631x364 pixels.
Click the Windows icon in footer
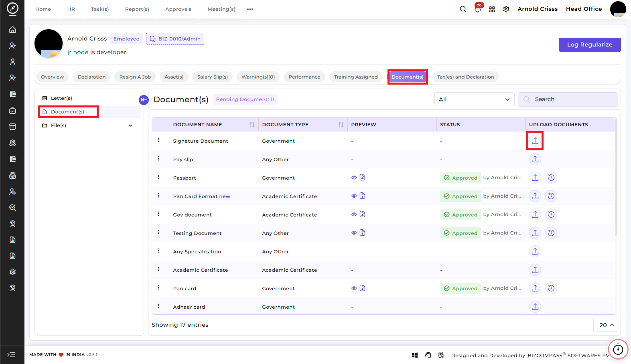415,355
